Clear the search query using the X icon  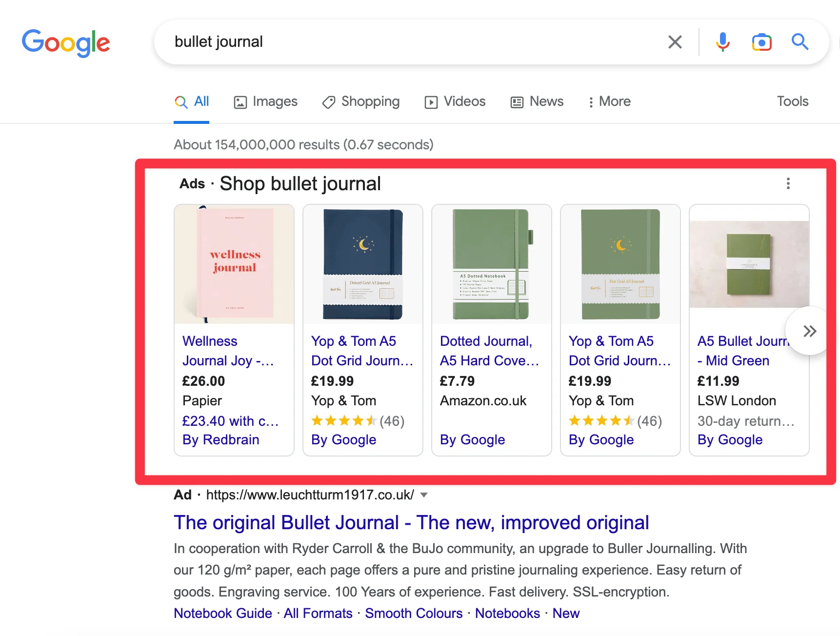(675, 42)
